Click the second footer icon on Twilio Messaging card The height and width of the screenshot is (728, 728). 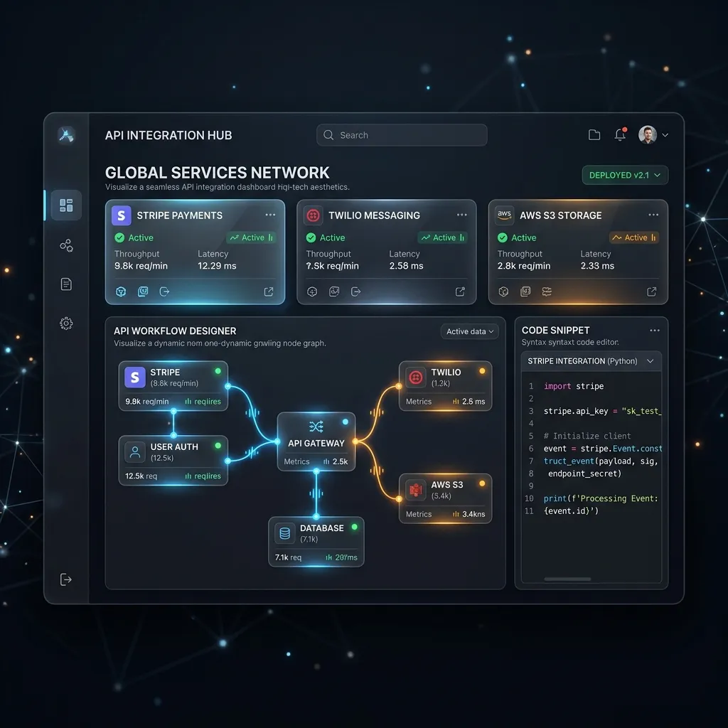point(334,291)
